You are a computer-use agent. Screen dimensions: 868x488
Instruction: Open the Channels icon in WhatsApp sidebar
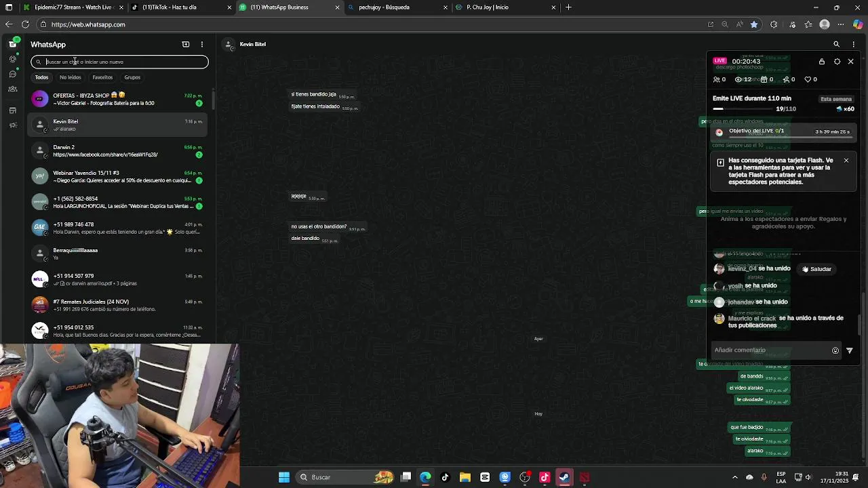tap(12, 74)
